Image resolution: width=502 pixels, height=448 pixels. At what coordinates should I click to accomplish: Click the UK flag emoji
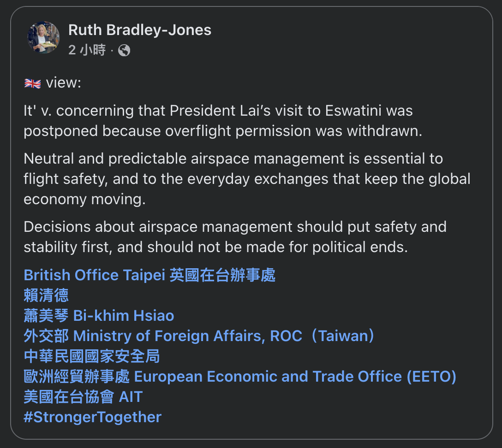pyautogui.click(x=32, y=83)
